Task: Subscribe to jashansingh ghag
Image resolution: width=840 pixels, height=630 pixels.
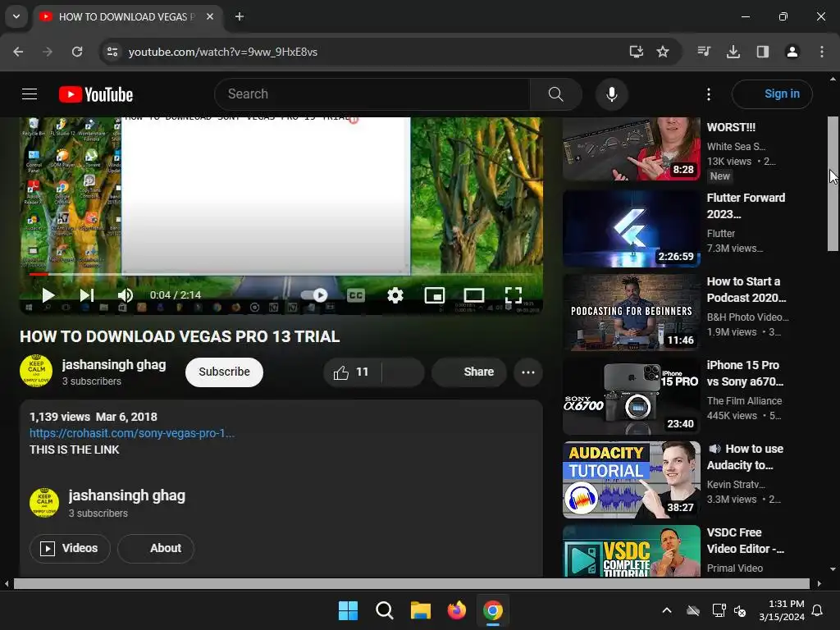Action: 224,372
